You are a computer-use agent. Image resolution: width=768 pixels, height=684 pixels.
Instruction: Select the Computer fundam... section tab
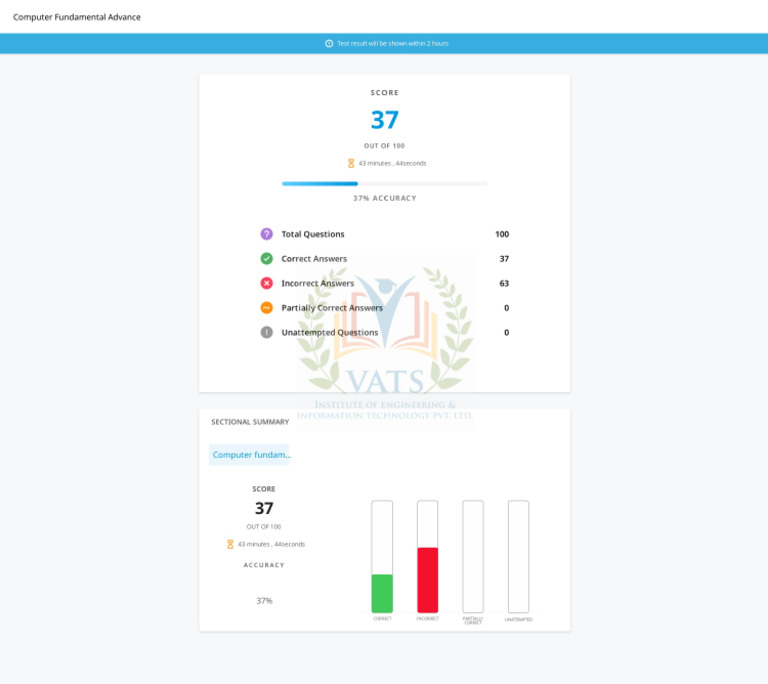tap(249, 455)
